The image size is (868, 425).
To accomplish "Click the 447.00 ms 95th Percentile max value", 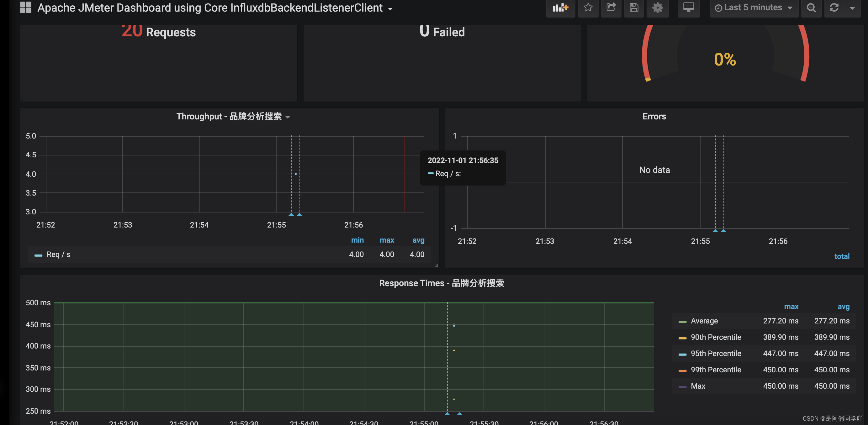I will tap(781, 353).
